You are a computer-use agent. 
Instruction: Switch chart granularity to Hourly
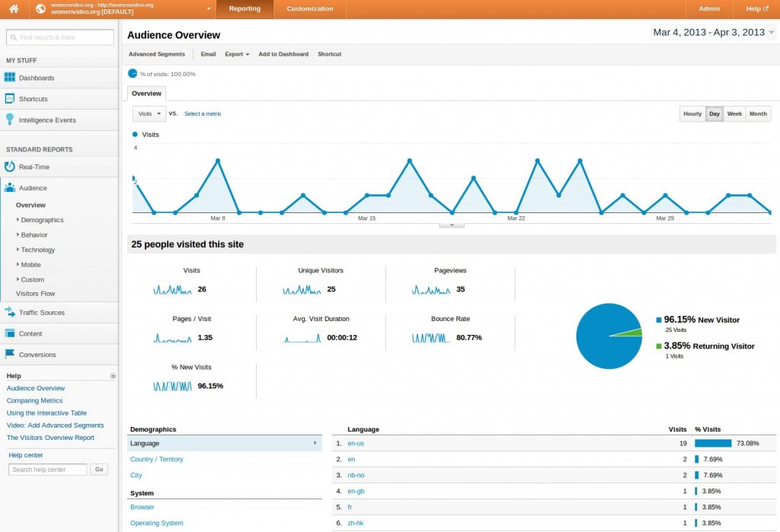pyautogui.click(x=692, y=114)
